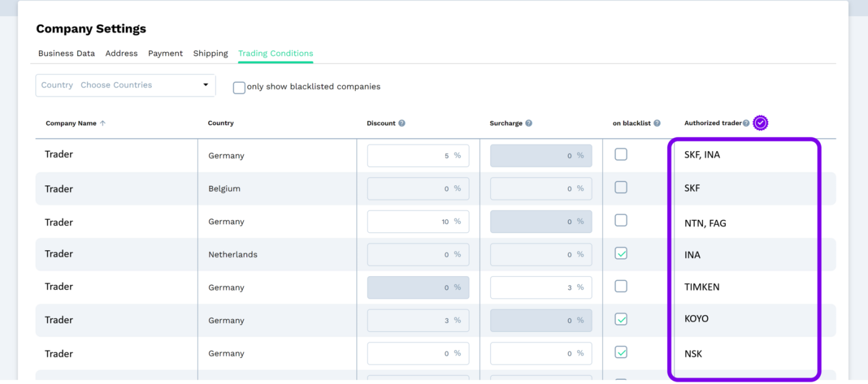Edit the 3% surcharge field in TIMKEN row

541,287
